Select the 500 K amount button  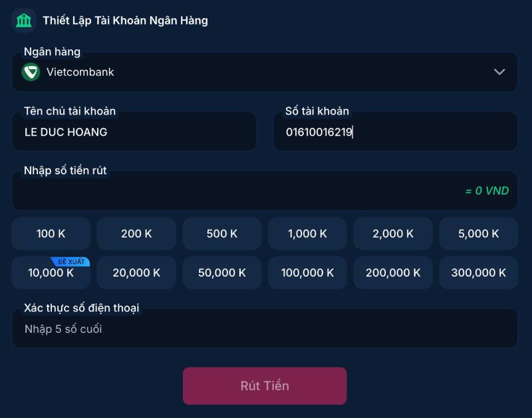pos(221,234)
